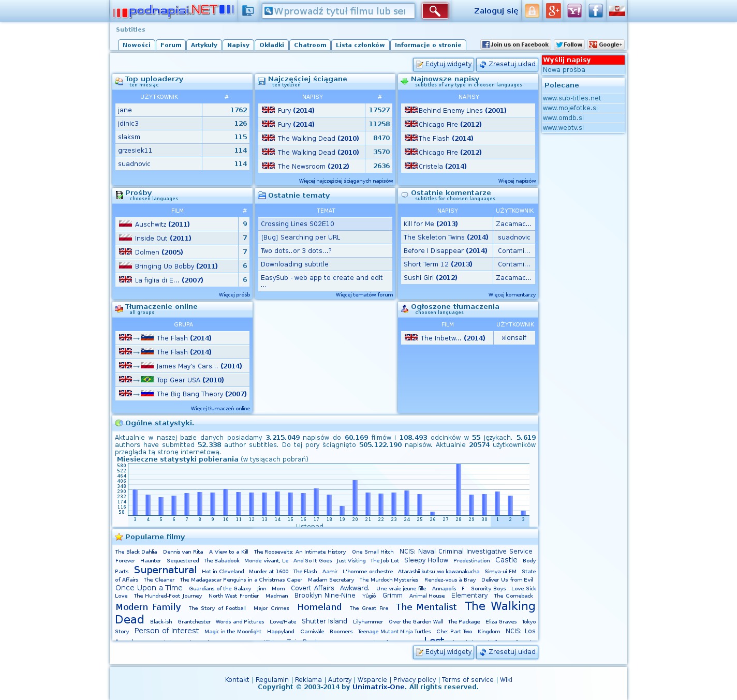Open the Wyślij napisy link

tap(567, 60)
